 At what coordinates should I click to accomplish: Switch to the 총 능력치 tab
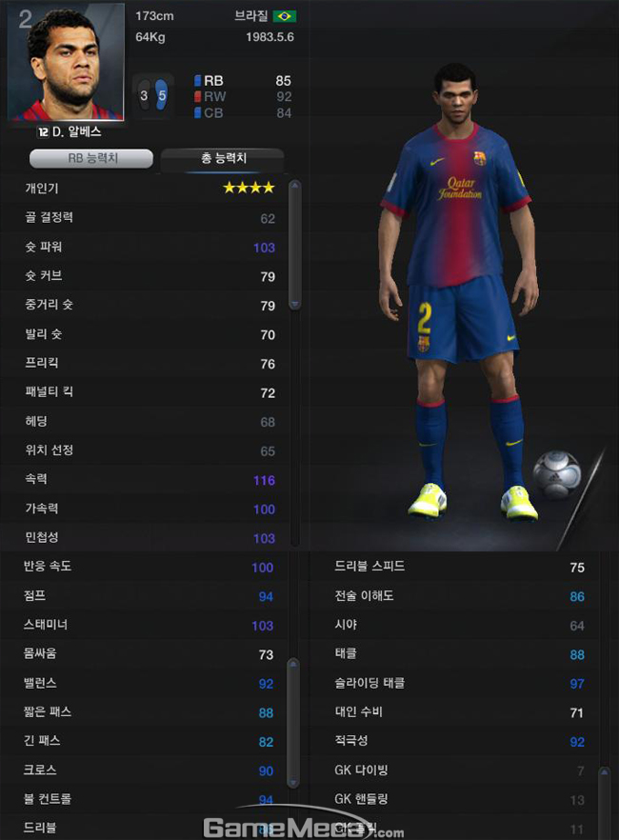click(223, 158)
